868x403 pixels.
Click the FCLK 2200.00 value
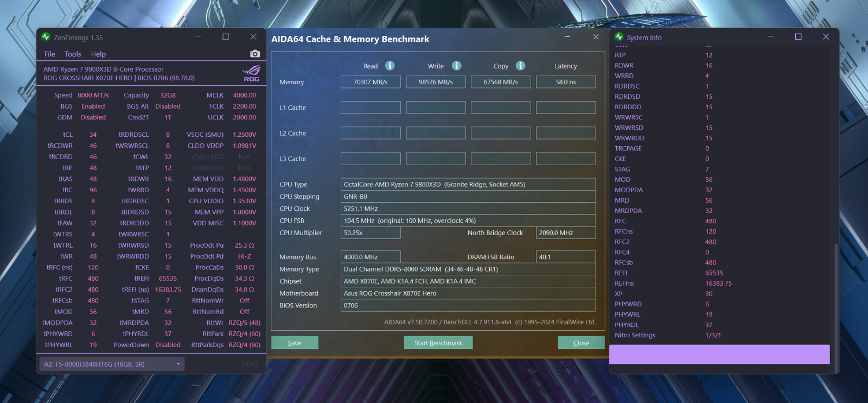click(x=245, y=106)
